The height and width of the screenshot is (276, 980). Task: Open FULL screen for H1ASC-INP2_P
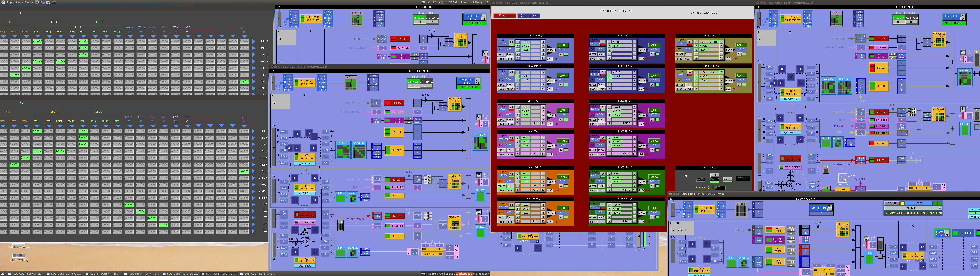654,45
